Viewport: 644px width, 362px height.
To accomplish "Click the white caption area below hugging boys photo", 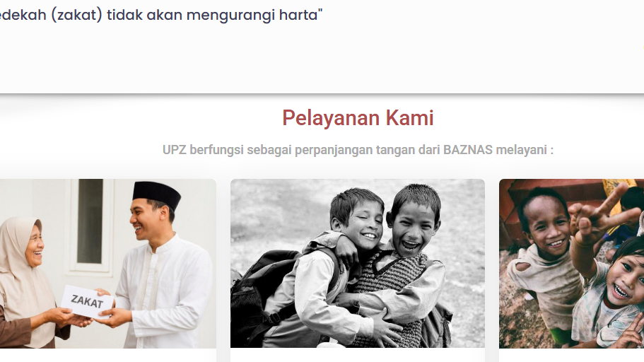I will 357,356.
